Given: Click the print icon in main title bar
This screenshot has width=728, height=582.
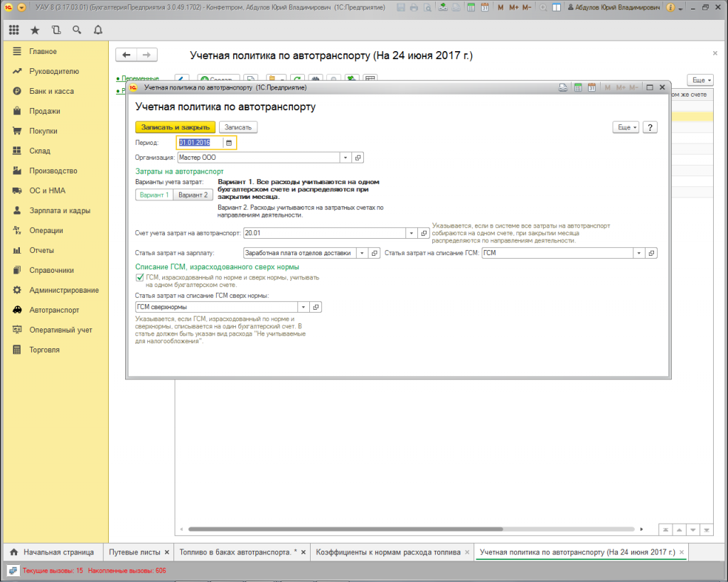Looking at the screenshot, I should pos(414,7).
